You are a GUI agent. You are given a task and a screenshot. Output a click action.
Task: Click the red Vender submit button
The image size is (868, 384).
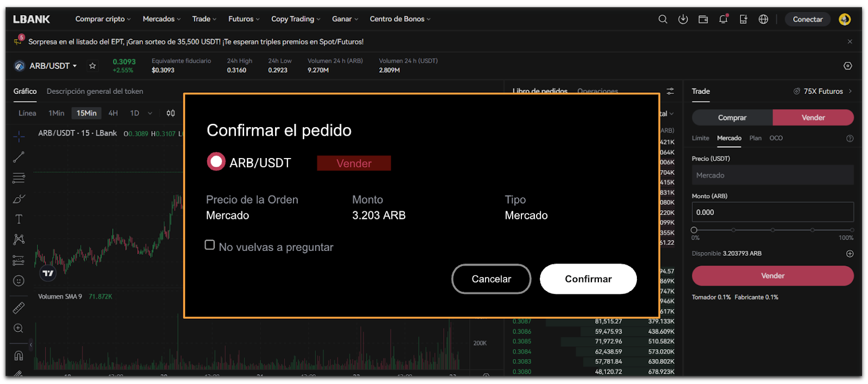[x=773, y=276]
